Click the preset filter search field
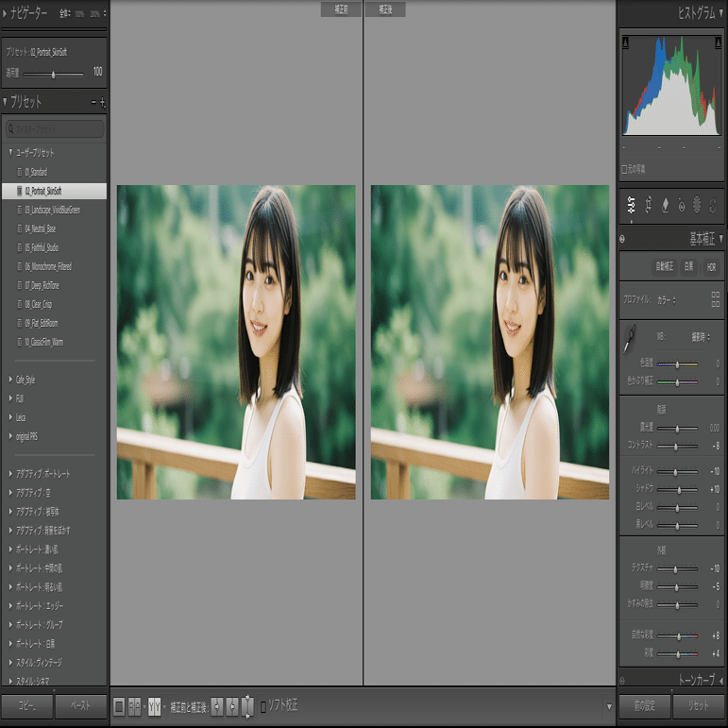 [55, 129]
